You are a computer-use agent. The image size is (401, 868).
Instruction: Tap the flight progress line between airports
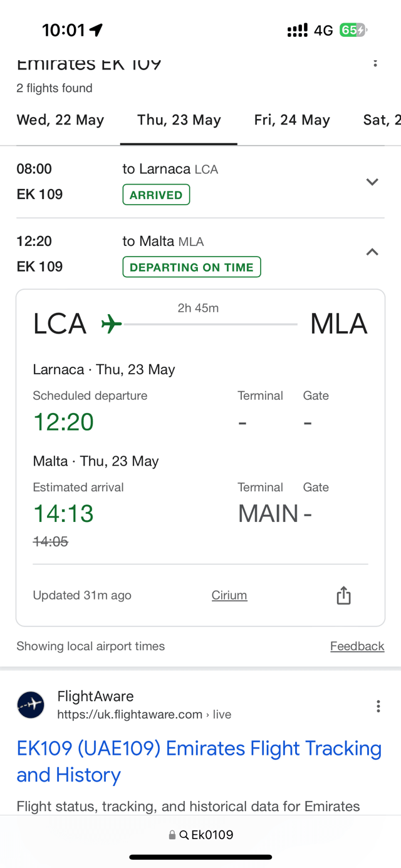click(211, 324)
